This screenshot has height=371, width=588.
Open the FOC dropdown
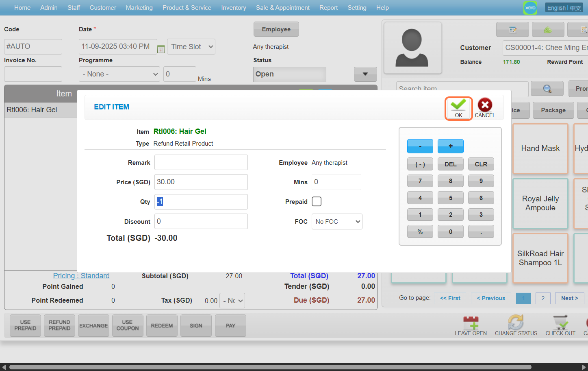point(337,222)
